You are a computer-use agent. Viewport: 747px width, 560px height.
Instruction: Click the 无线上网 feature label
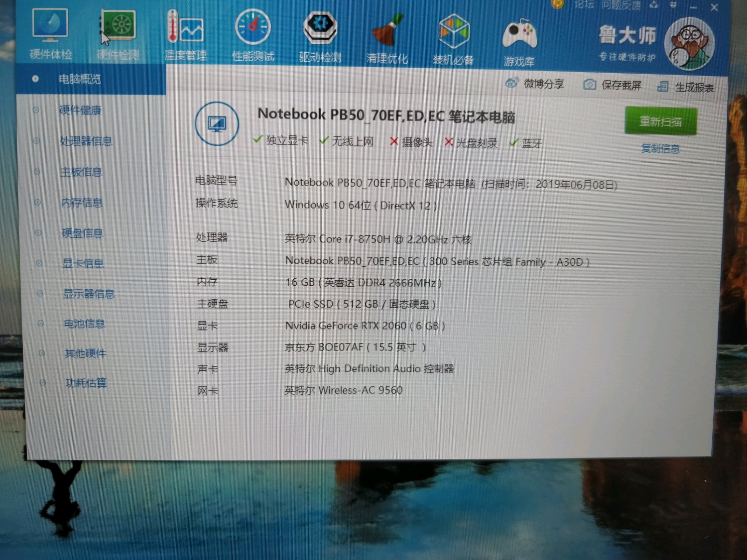tap(353, 141)
